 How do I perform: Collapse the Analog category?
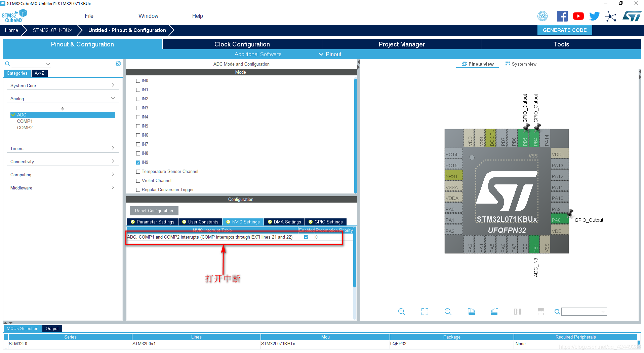63,99
